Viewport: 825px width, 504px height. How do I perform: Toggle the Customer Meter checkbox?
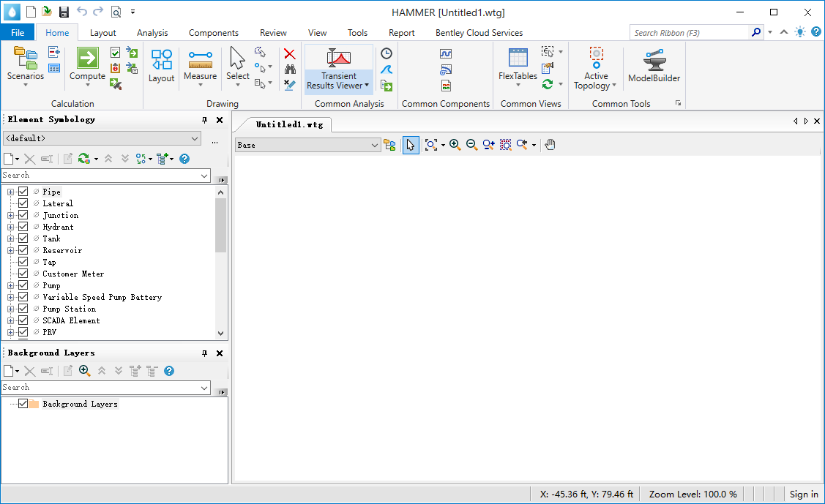pyautogui.click(x=23, y=274)
